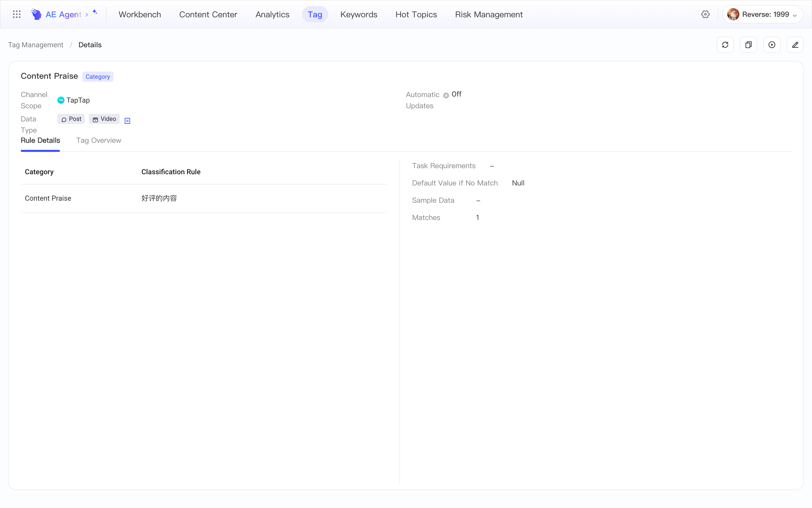Screen dimensions: 812x508
Task: Return to Tag Management breadcrumb
Action: [36, 45]
